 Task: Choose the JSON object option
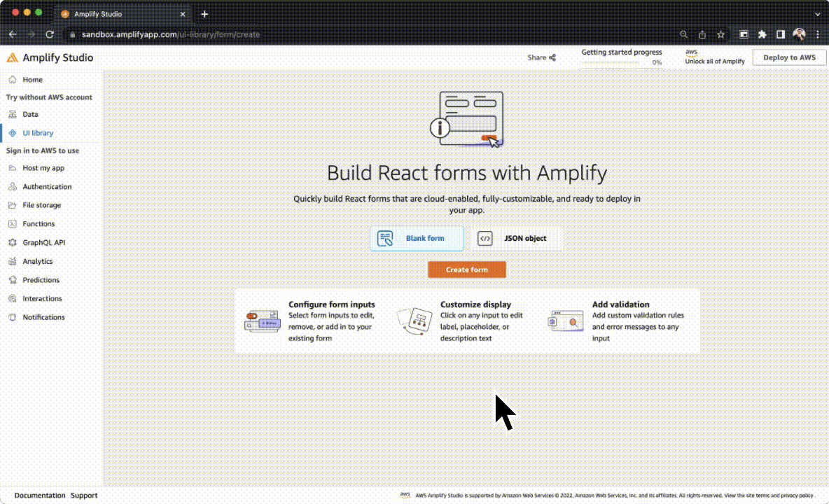[517, 238]
